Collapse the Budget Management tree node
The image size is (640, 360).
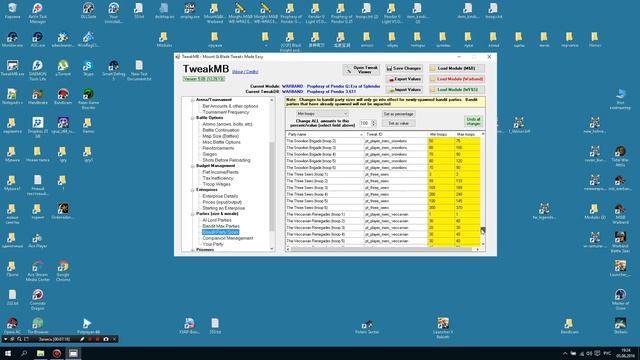coord(192,166)
